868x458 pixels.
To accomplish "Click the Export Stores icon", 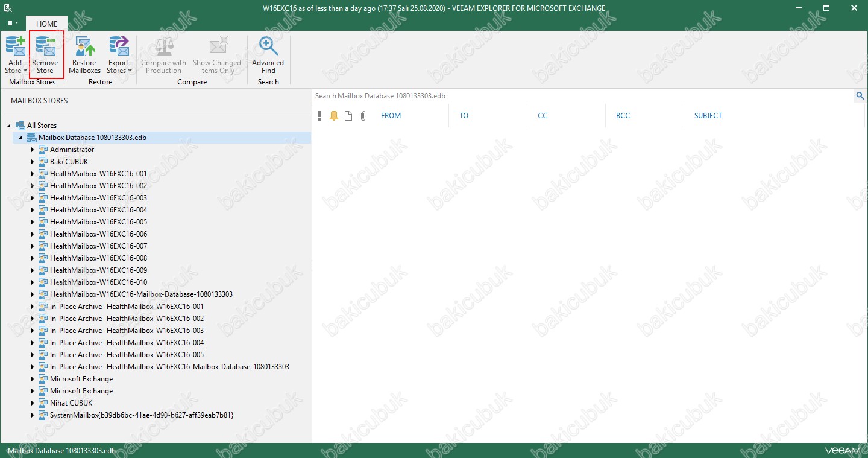I will tap(119, 46).
